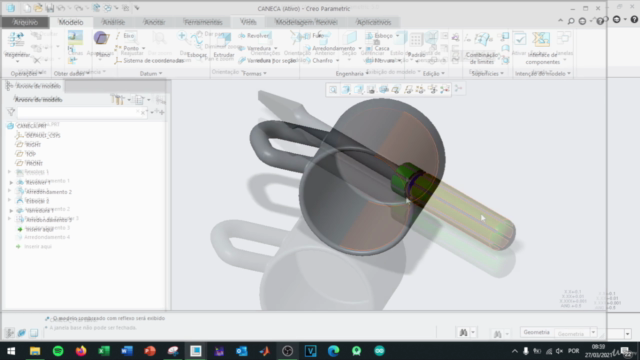Viewport: 640px width, 360px height.
Task: Select the Revolver tool in Formas
Action: [x=254, y=36]
